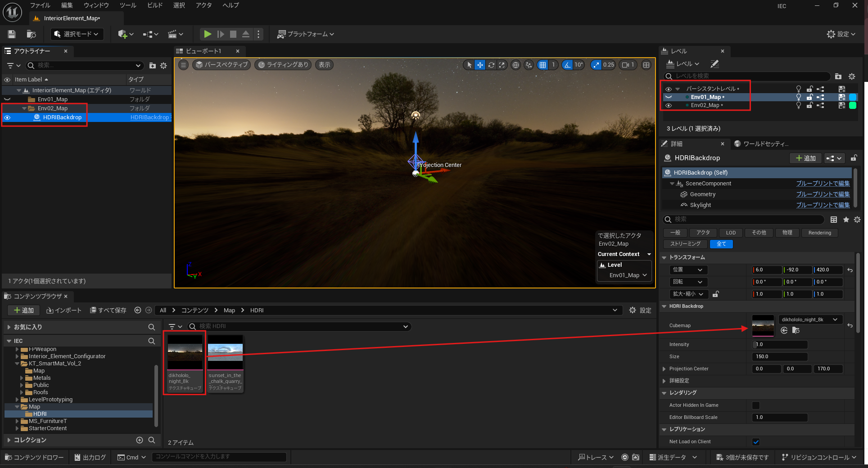Click the green Play button in toolbar
Viewport: 868px width, 468px height.
[x=207, y=34]
